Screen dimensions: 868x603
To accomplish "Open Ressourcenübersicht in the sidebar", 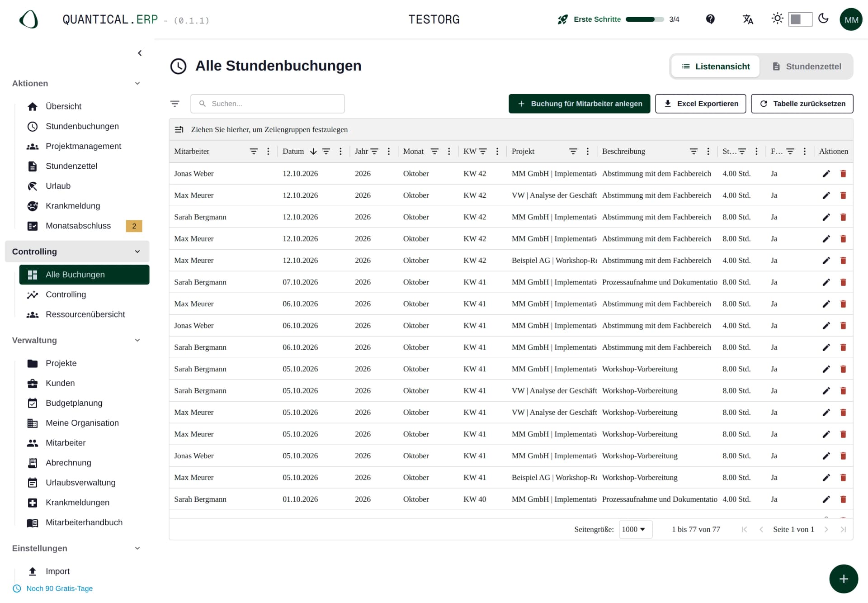I will 85,314.
